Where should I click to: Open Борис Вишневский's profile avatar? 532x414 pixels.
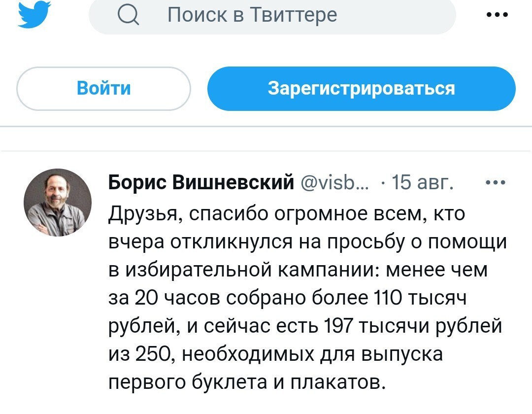pyautogui.click(x=58, y=203)
